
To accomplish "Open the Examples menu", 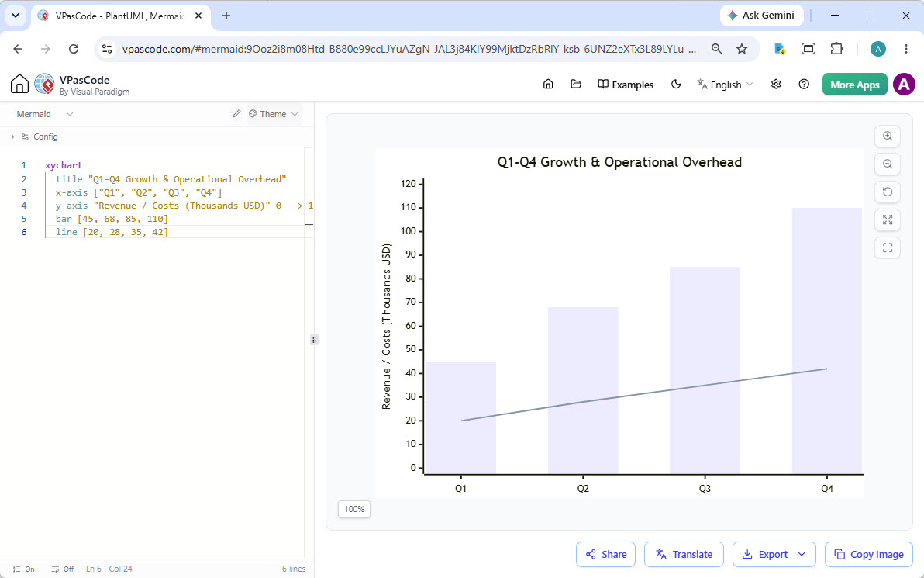I will (626, 85).
